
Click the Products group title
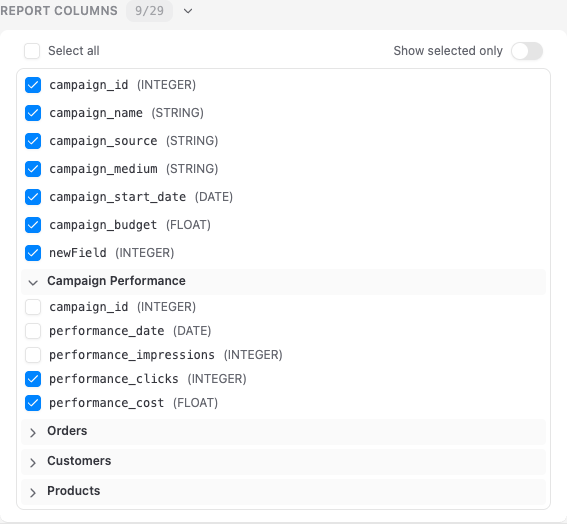point(74,491)
